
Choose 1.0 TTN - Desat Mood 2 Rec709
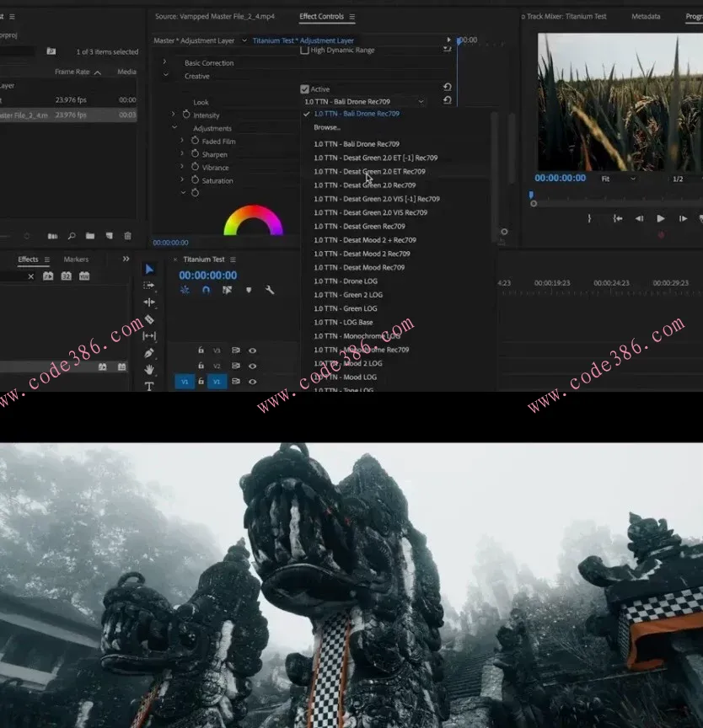(362, 254)
